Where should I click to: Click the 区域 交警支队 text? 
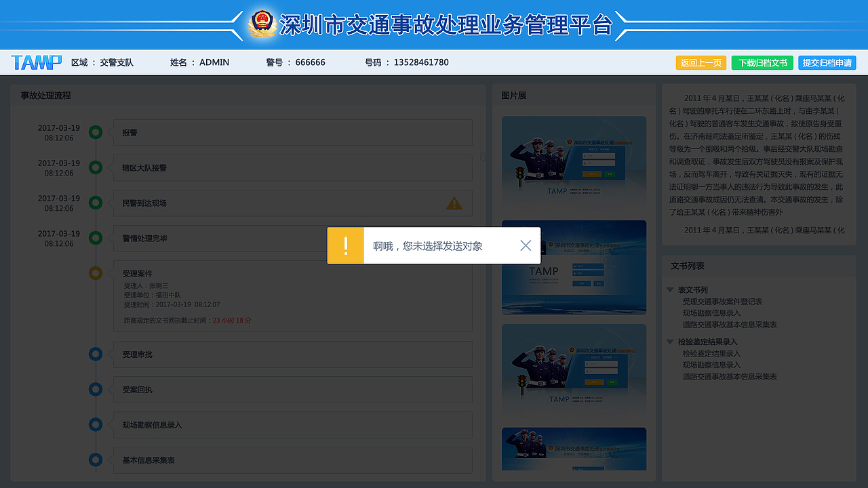pos(102,62)
